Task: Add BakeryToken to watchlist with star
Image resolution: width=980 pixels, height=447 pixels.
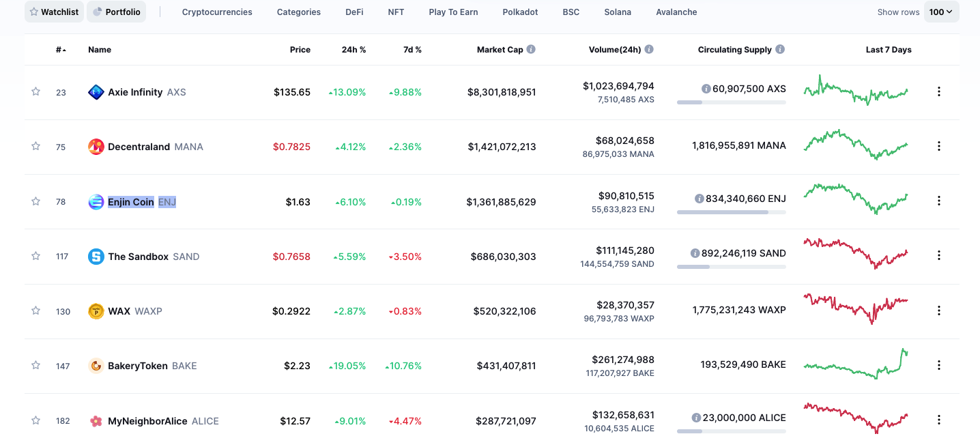Action: (x=35, y=365)
